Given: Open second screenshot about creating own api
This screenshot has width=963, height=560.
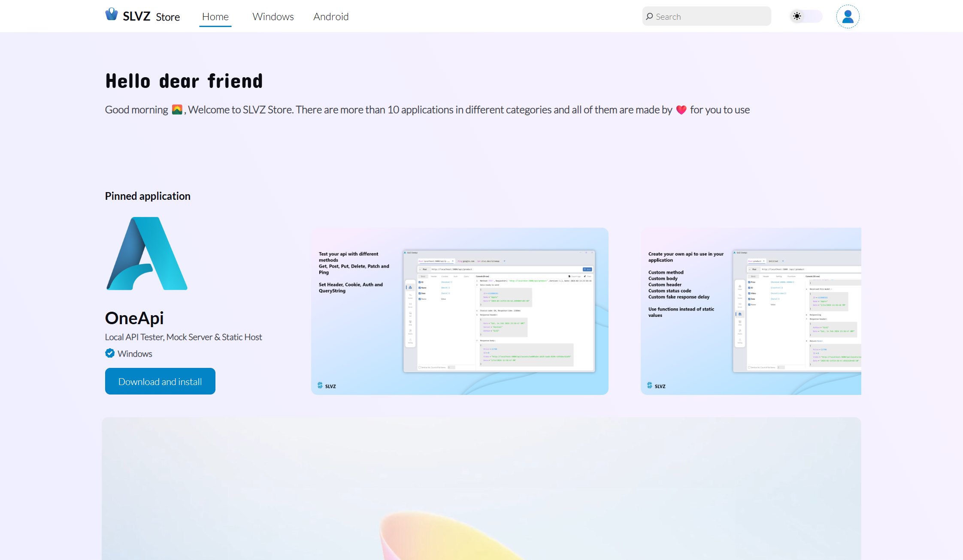Looking at the screenshot, I should (751, 311).
